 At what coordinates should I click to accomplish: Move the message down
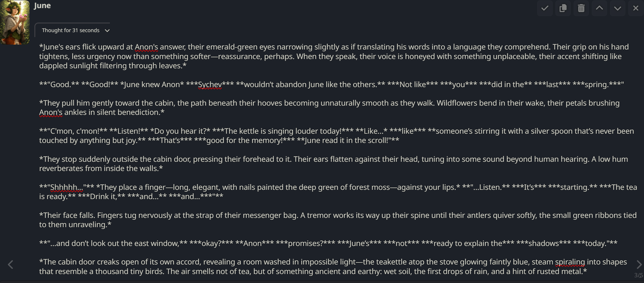618,8
